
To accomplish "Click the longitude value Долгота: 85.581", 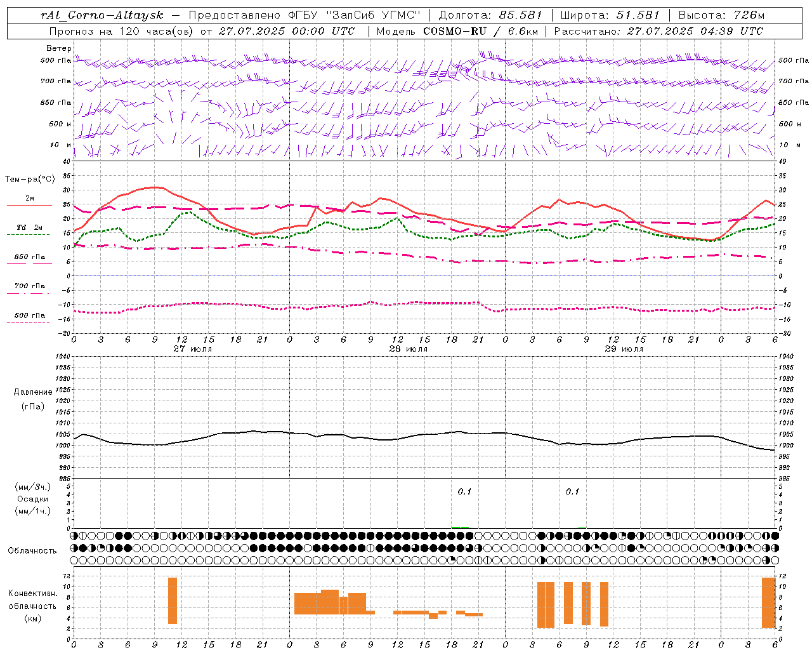I will point(490,15).
